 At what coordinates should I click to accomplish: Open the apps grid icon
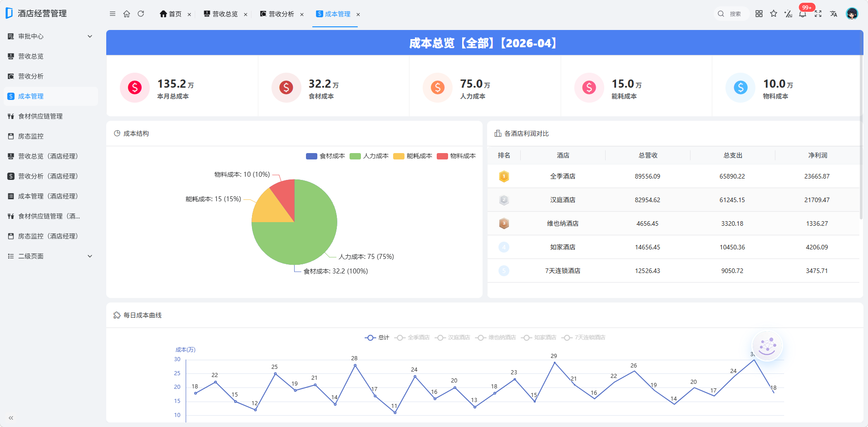(759, 14)
